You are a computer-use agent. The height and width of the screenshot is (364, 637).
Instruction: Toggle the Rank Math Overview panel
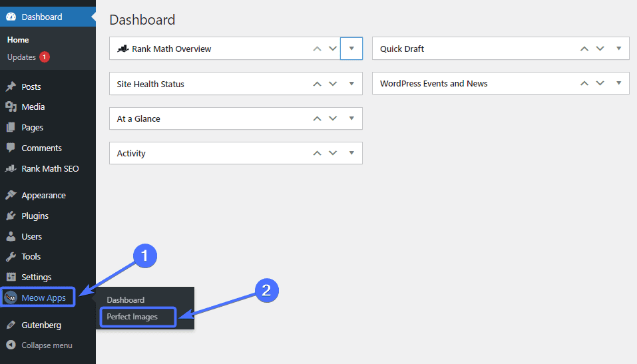point(351,49)
